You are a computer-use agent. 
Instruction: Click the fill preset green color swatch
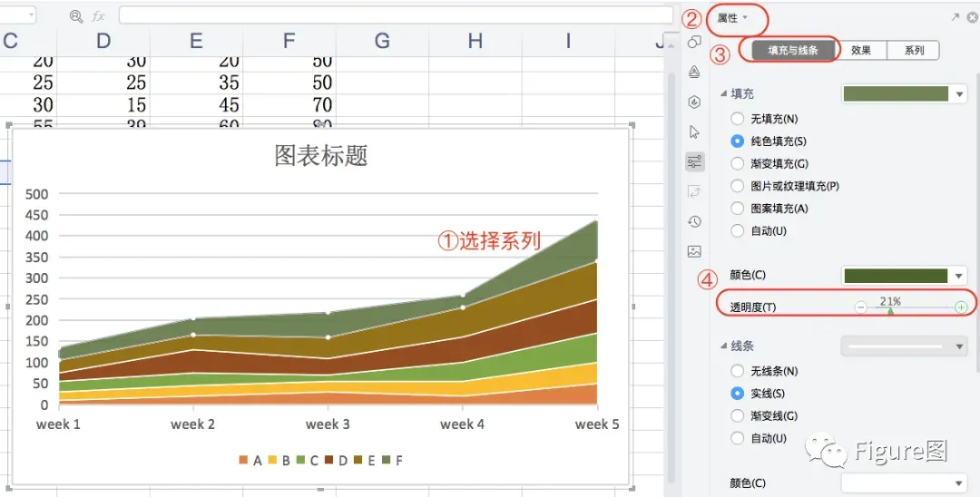(896, 93)
